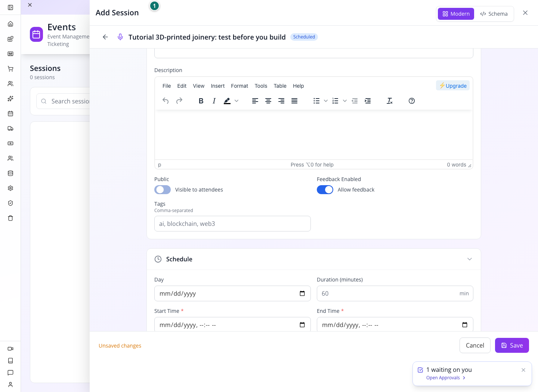Apply the text highlight color
538x392 pixels.
click(x=227, y=101)
